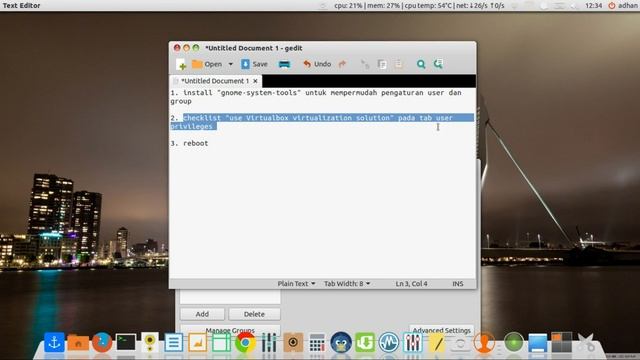Click the Copy icon in toolbar

click(382, 64)
